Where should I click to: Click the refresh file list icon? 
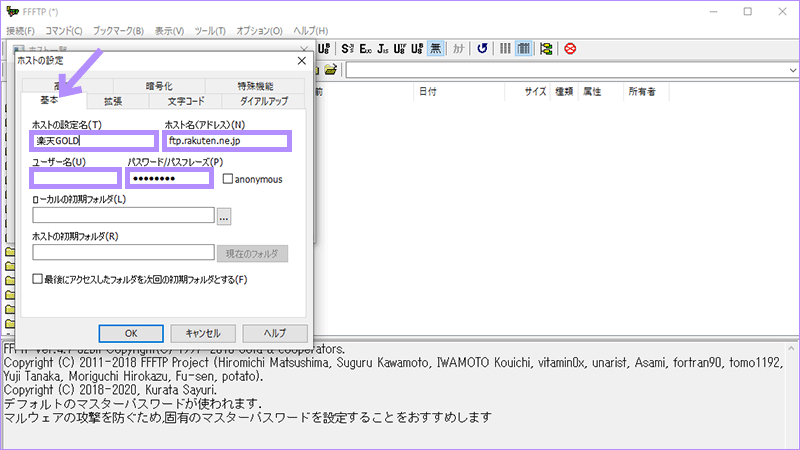(x=482, y=48)
